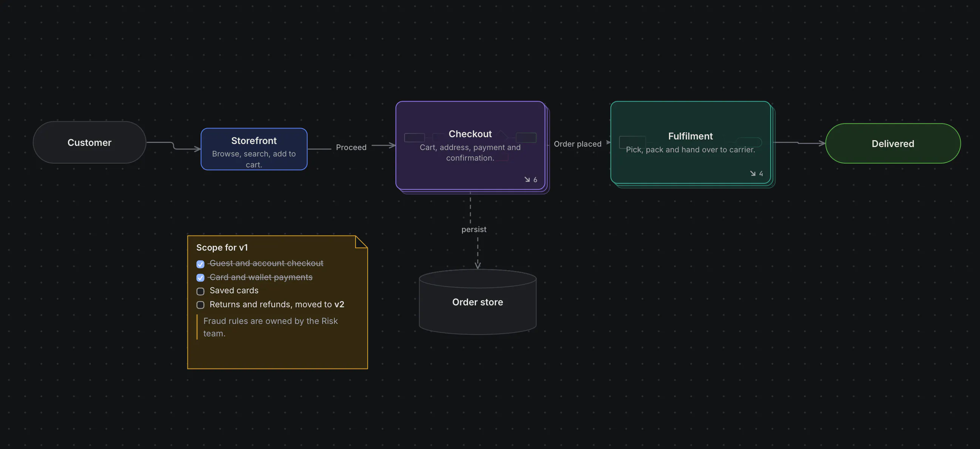Click the Returns and refunds item text
This screenshot has width=980, height=449.
click(x=277, y=304)
